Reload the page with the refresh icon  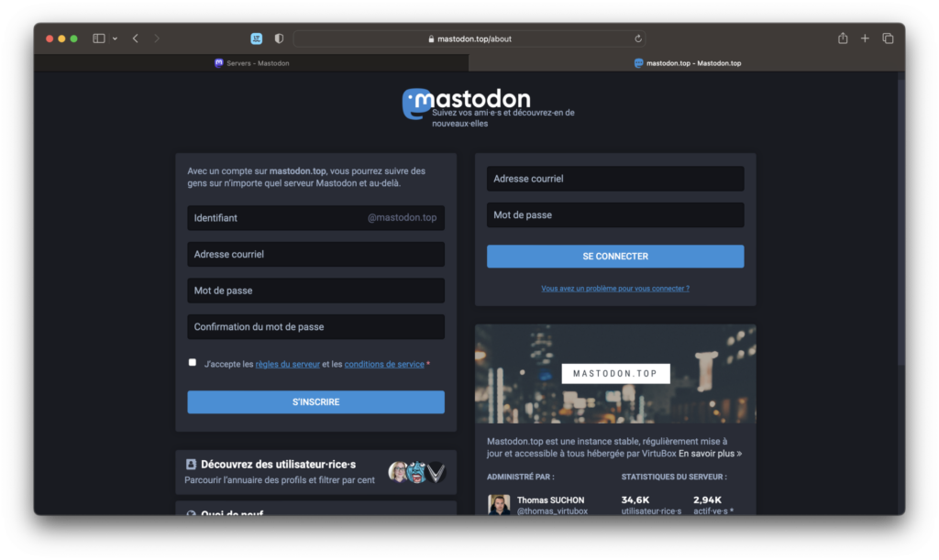[x=638, y=38]
